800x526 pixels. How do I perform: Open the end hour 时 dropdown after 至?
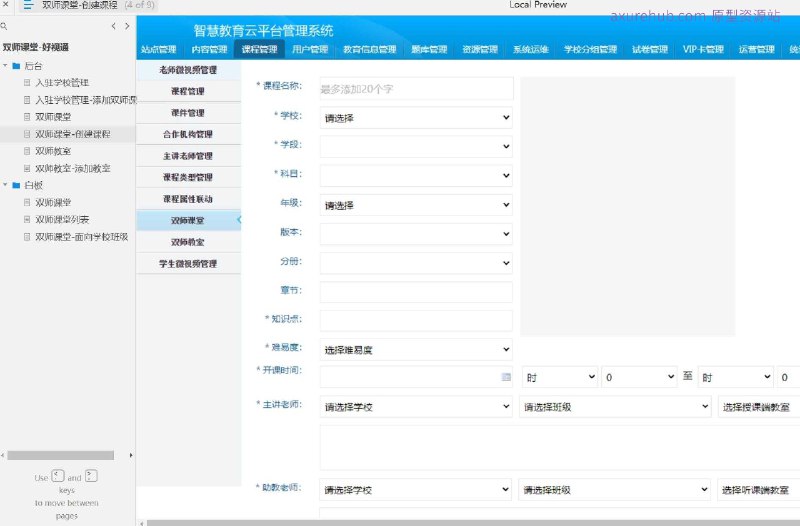coord(736,377)
